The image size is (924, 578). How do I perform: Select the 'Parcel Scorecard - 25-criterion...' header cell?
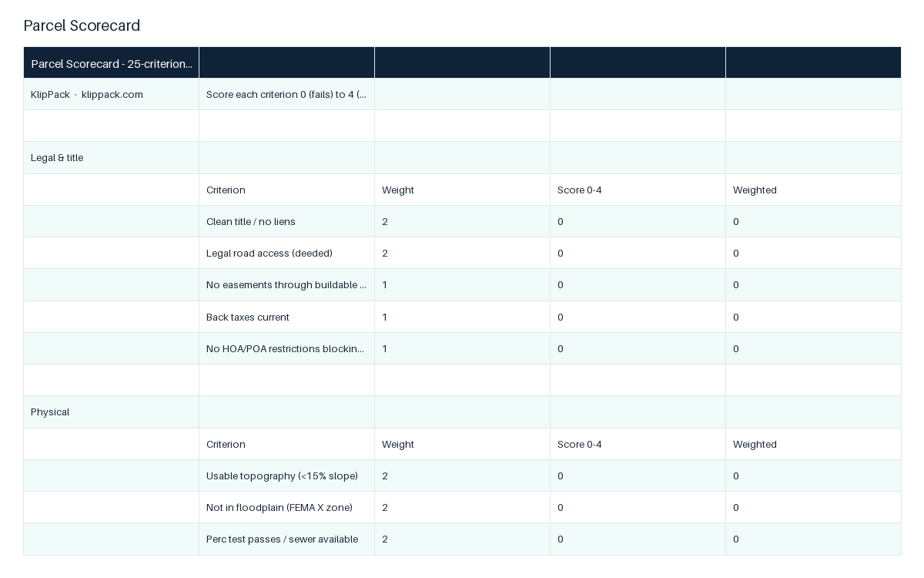click(112, 62)
